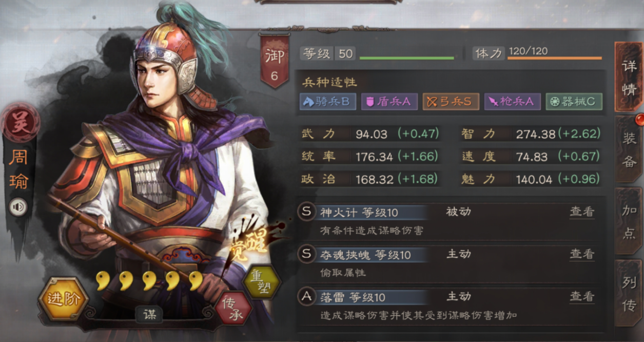Click 查看 next to 落雷 skill

point(582,296)
